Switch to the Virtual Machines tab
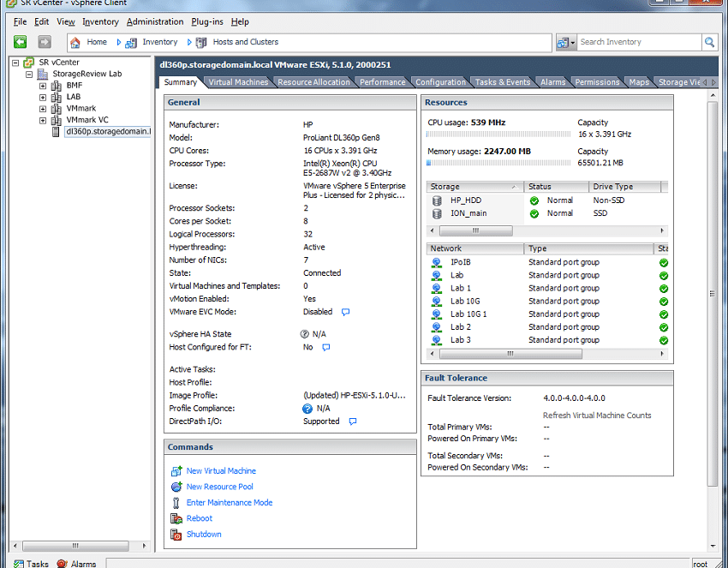Image resolution: width=728 pixels, height=568 pixels. click(238, 82)
